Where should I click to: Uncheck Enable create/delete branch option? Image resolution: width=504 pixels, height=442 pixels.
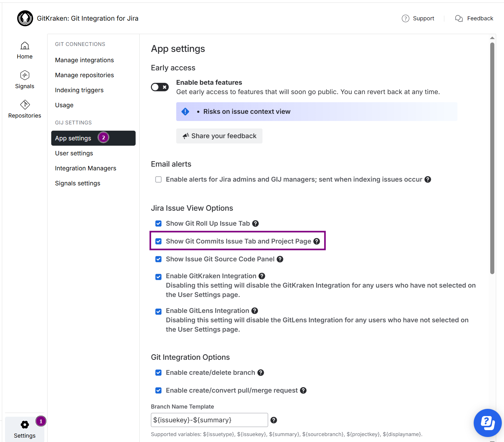(158, 373)
